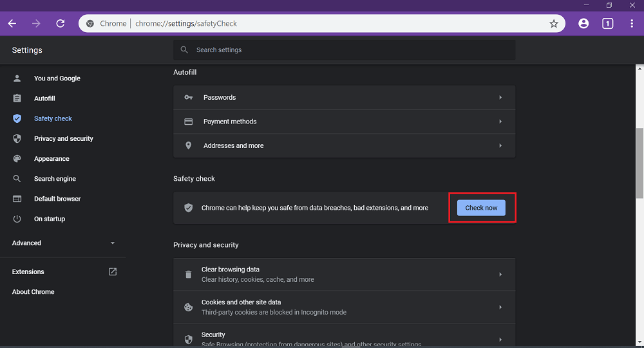Open Default browser settings in sidebar
This screenshot has height=348, width=644.
click(57, 199)
